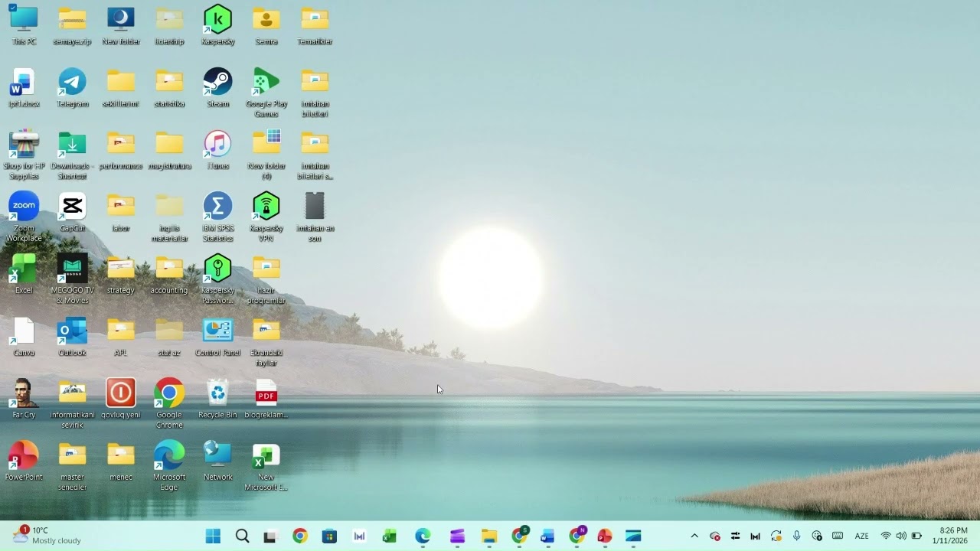This screenshot has height=551, width=980.
Task: Select the blogreklam PDF file
Action: (x=266, y=399)
